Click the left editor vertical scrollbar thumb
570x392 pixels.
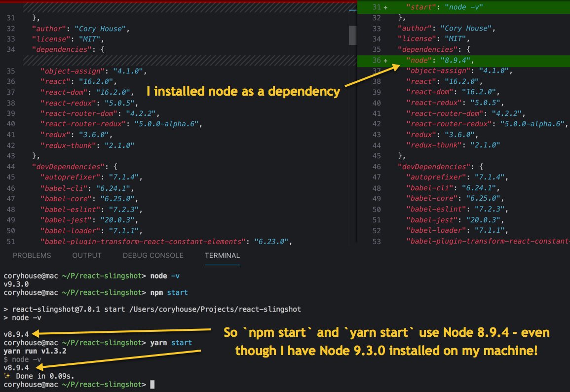352,35
